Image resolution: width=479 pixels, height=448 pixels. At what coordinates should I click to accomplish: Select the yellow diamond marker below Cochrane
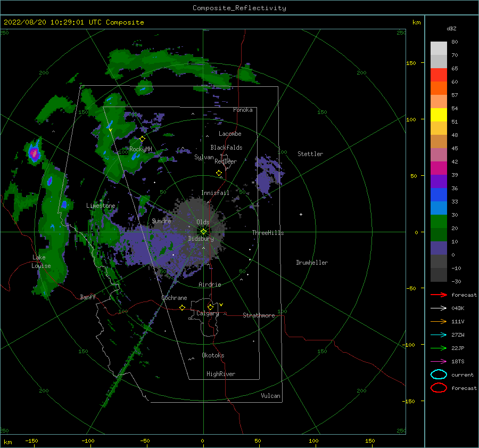pyautogui.click(x=183, y=307)
